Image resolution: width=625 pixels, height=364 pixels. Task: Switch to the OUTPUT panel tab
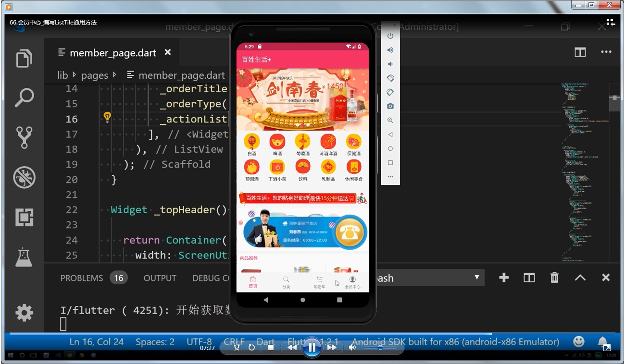coord(160,278)
